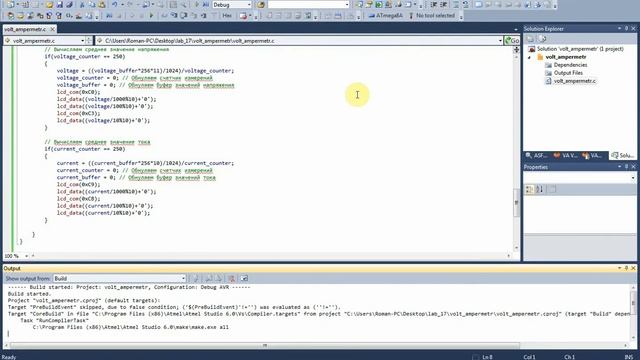Open the 100 % zoom level dropdown
The width and height of the screenshot is (640, 360).
point(27,256)
